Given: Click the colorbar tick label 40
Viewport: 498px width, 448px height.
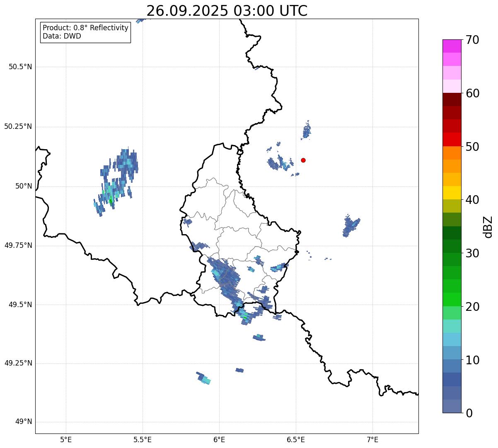Looking at the screenshot, I should click(x=473, y=200).
